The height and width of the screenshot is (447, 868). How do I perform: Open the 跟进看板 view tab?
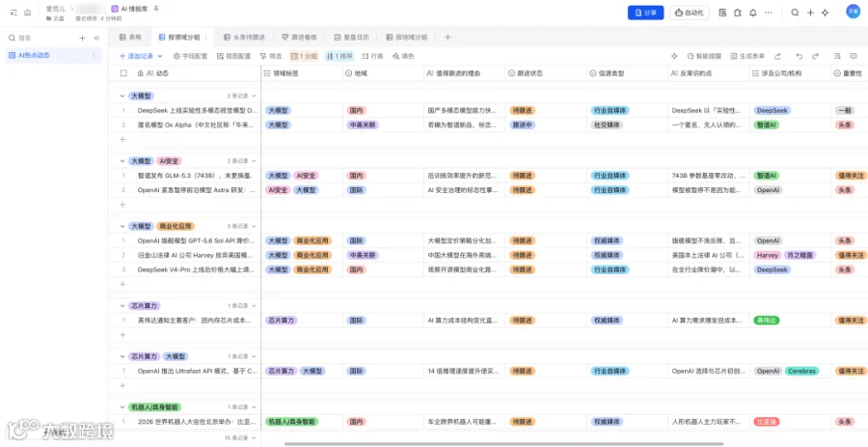click(300, 37)
